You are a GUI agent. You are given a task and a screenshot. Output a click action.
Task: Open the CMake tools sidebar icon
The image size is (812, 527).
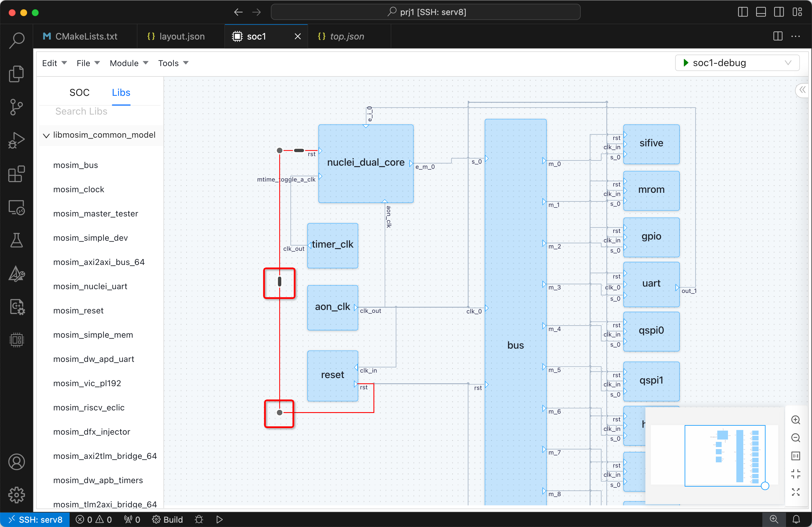click(16, 274)
